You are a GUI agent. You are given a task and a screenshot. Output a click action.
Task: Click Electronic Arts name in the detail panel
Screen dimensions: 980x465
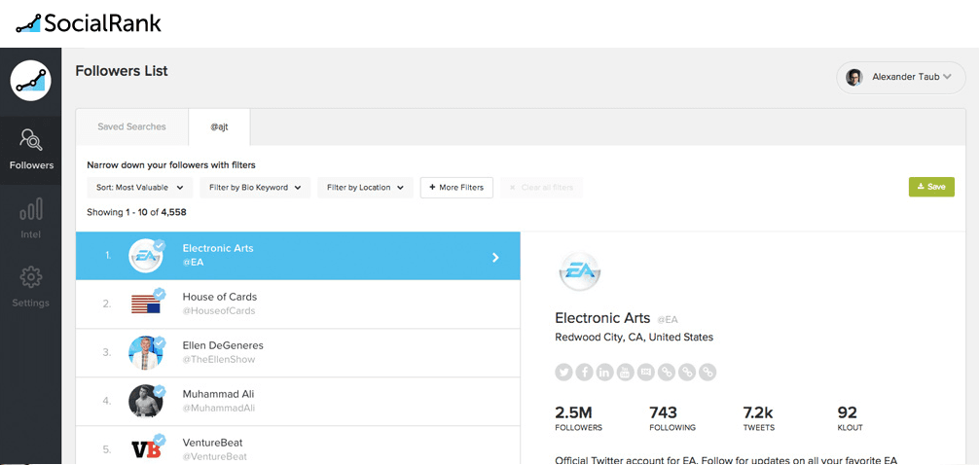click(602, 317)
